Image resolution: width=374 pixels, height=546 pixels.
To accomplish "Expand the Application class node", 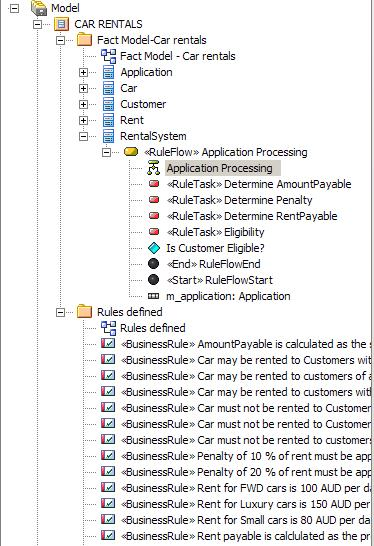I will pos(83,72).
